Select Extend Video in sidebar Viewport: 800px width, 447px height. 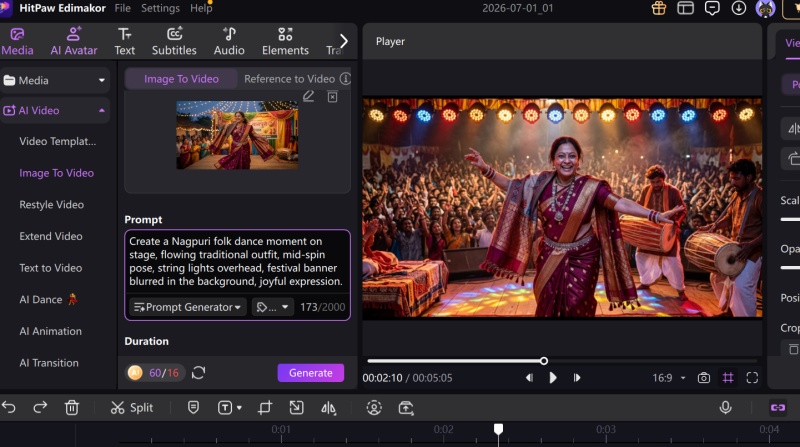(x=51, y=236)
